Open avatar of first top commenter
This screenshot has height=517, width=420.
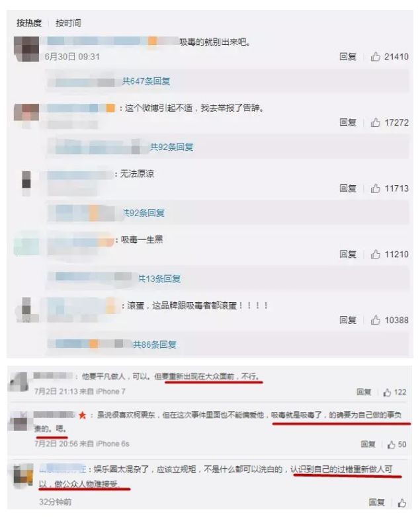click(x=26, y=49)
